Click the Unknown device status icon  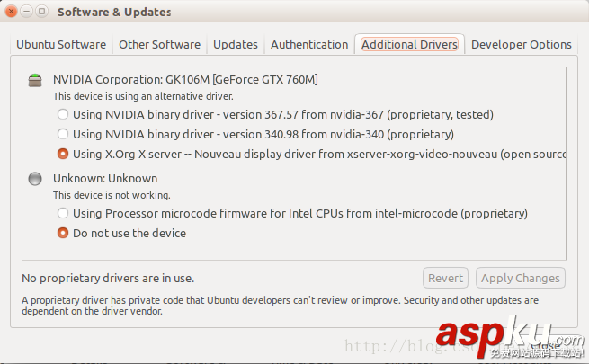tap(35, 178)
